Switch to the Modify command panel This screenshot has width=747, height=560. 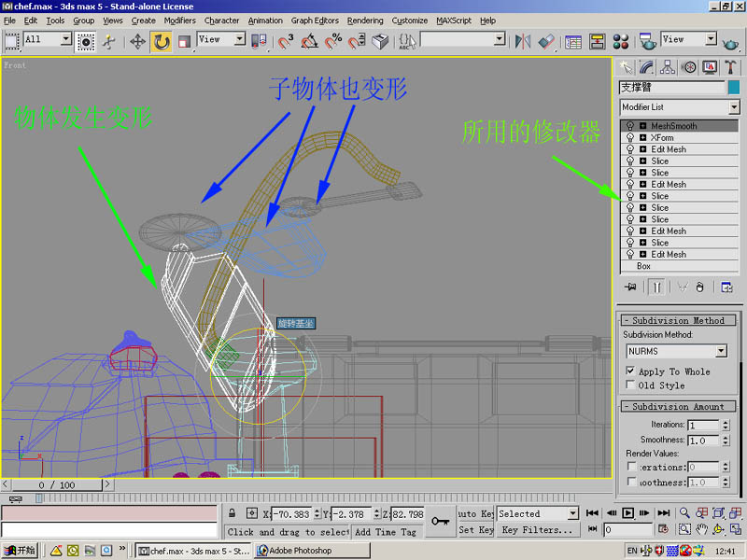click(x=646, y=67)
